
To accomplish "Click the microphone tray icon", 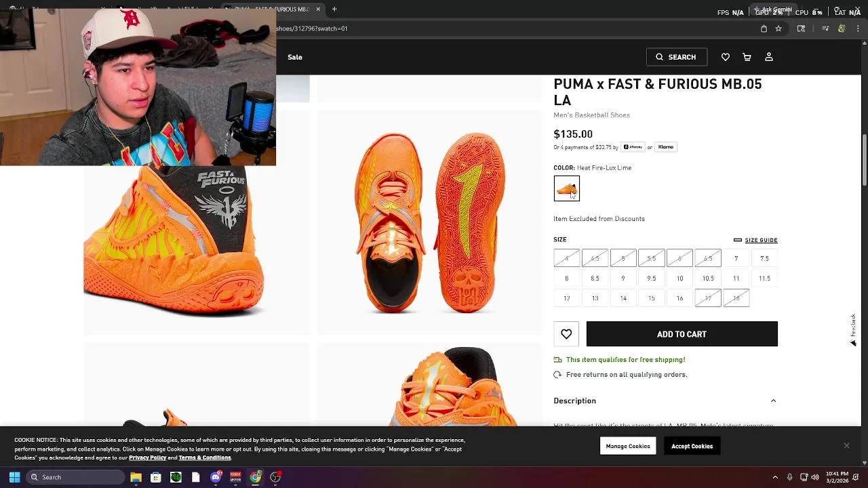I will (x=789, y=477).
